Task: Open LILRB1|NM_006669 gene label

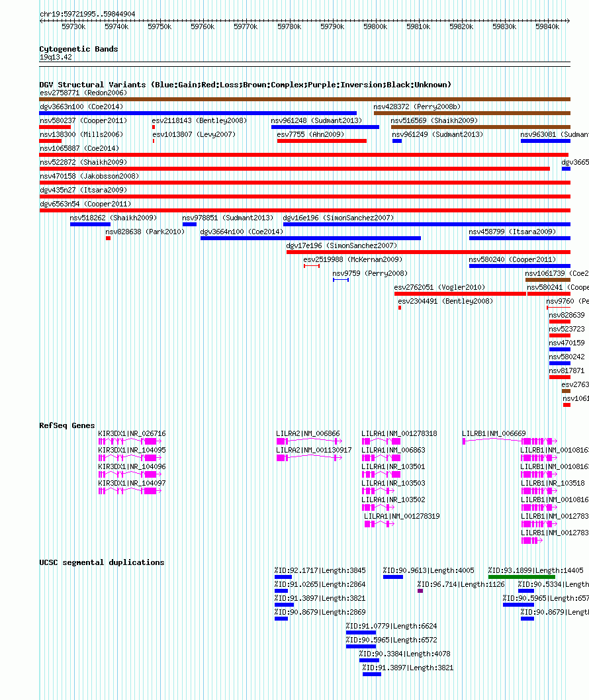Action: coord(494,433)
